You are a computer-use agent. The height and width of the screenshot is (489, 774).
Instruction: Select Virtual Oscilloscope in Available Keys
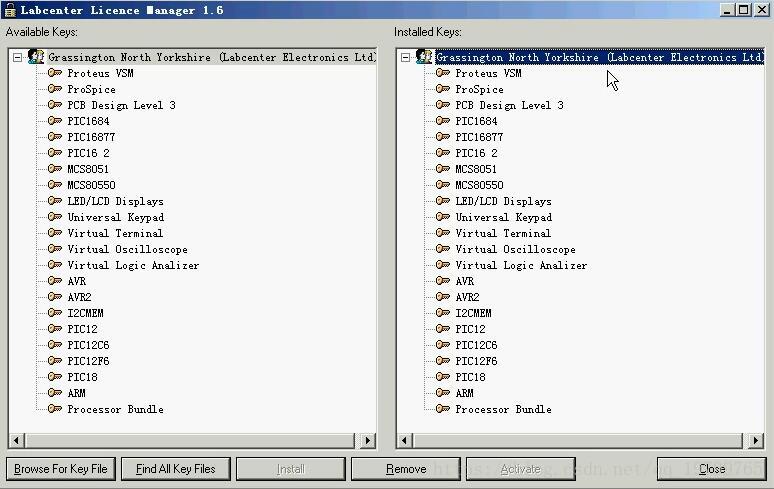(127, 249)
